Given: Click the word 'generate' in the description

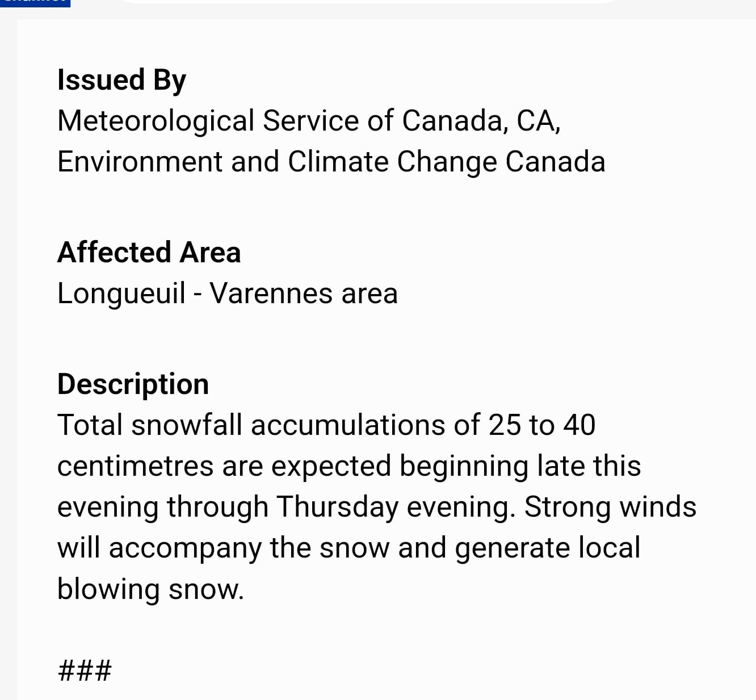Looking at the screenshot, I should click(513, 548).
